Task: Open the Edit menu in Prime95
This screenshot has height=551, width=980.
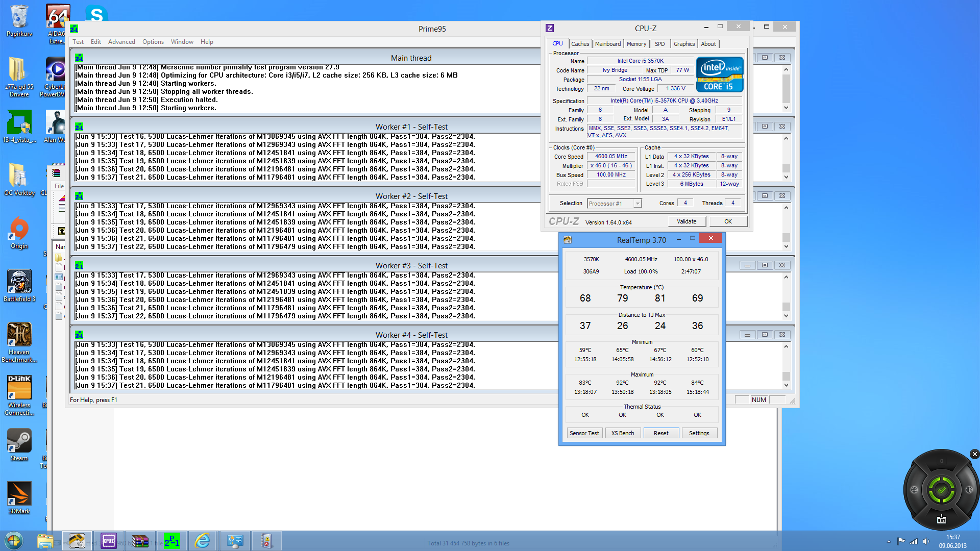Action: click(x=96, y=42)
